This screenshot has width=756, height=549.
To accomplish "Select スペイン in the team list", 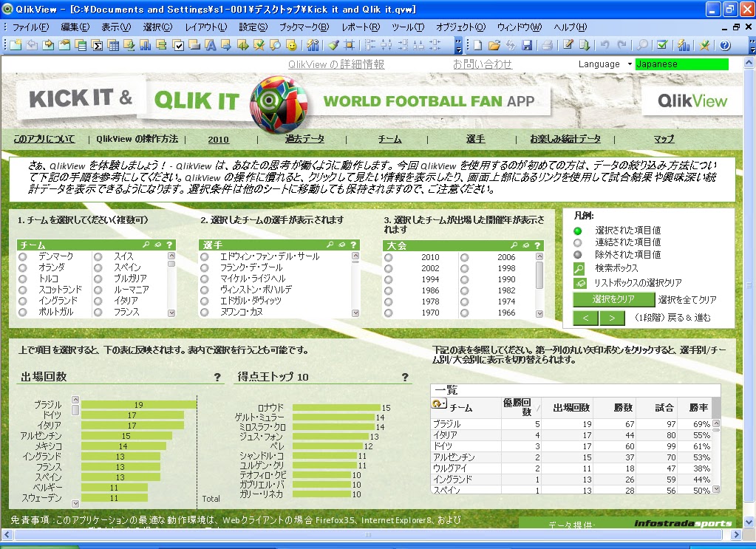I will pos(127,267).
